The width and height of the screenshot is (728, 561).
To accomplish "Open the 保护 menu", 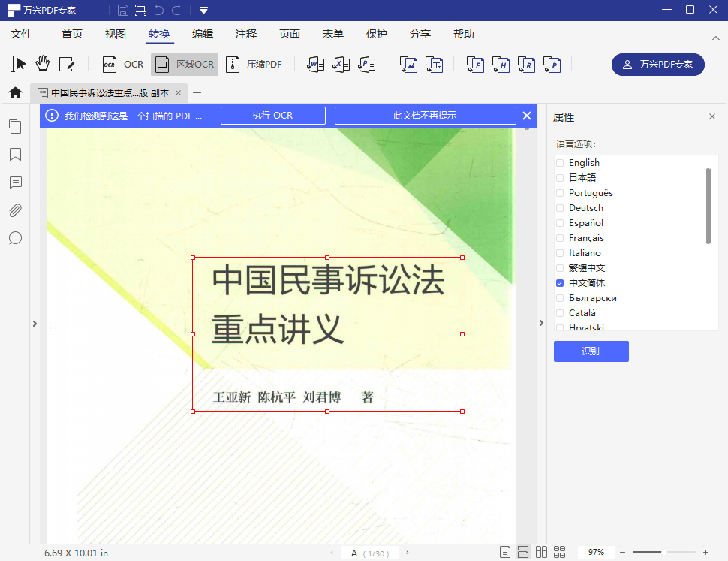I will point(376,34).
